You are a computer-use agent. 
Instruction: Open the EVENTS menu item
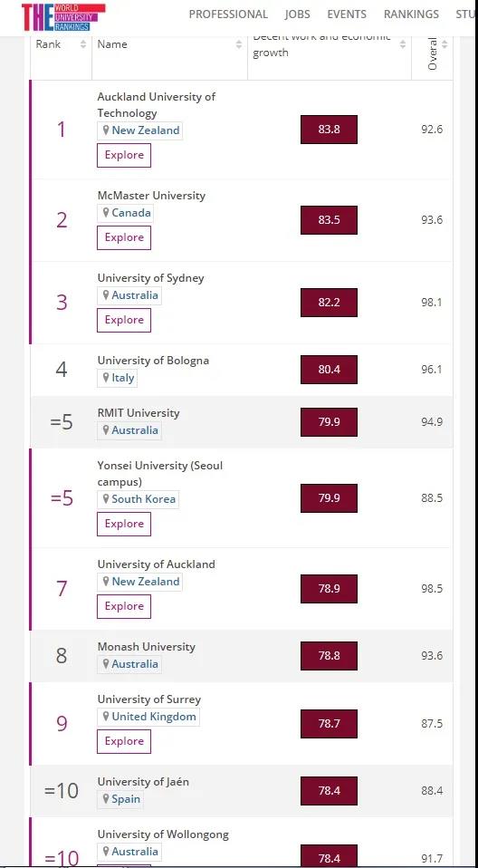pyautogui.click(x=347, y=14)
